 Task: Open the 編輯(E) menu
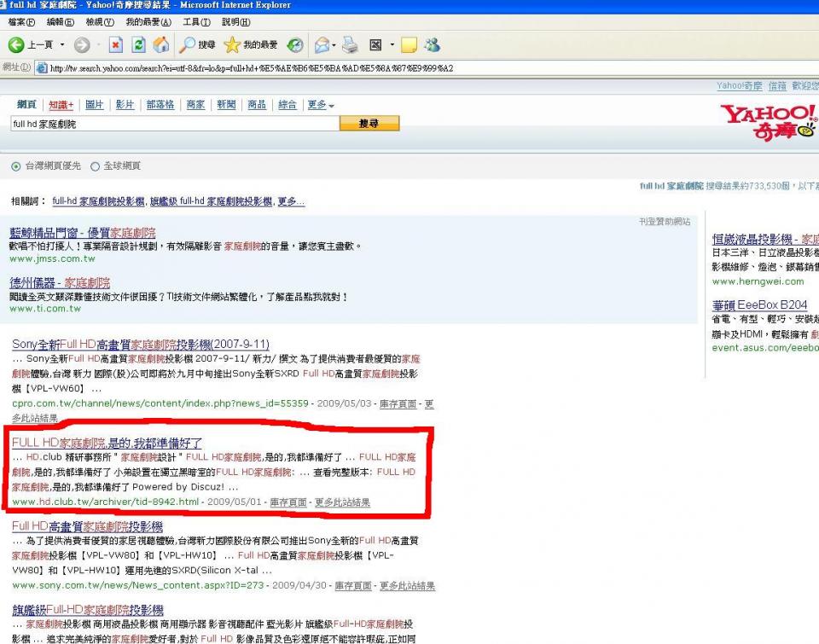click(x=61, y=22)
